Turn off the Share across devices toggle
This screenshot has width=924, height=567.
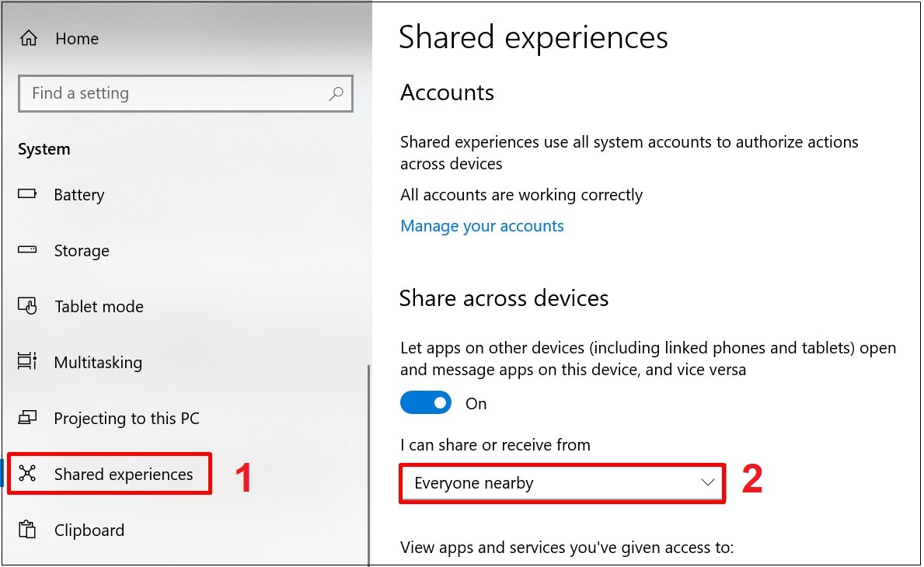coord(426,403)
